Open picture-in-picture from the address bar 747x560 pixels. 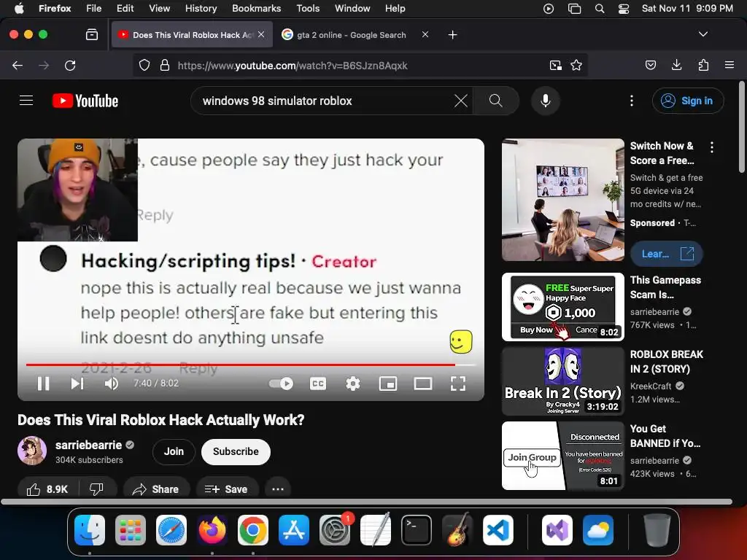(555, 65)
